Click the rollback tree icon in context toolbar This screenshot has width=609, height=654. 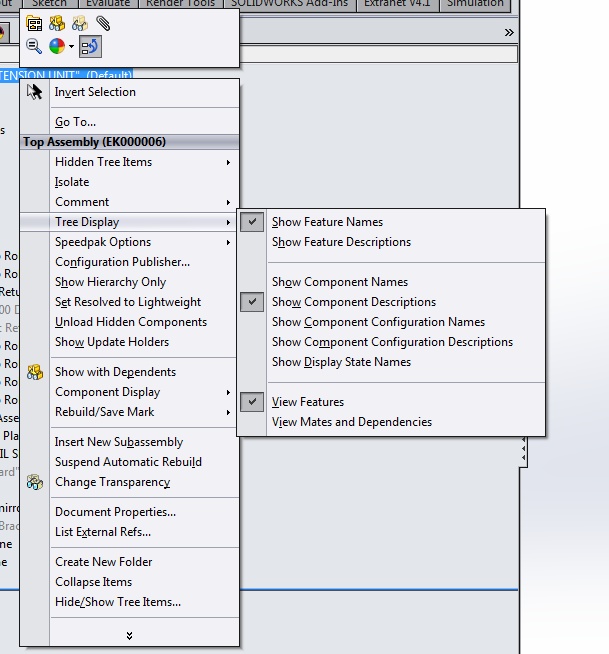coord(90,46)
